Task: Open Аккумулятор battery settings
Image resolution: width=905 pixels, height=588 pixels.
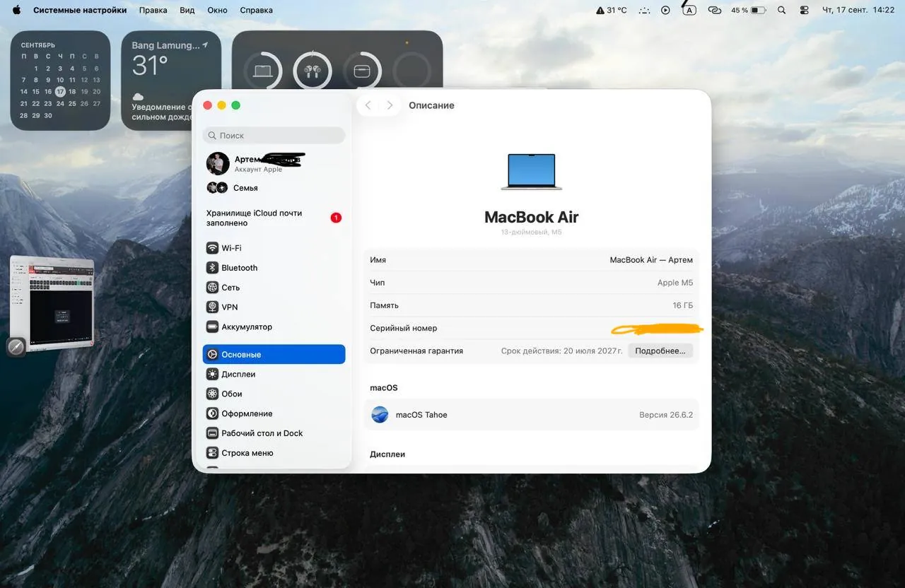Action: pyautogui.click(x=274, y=327)
